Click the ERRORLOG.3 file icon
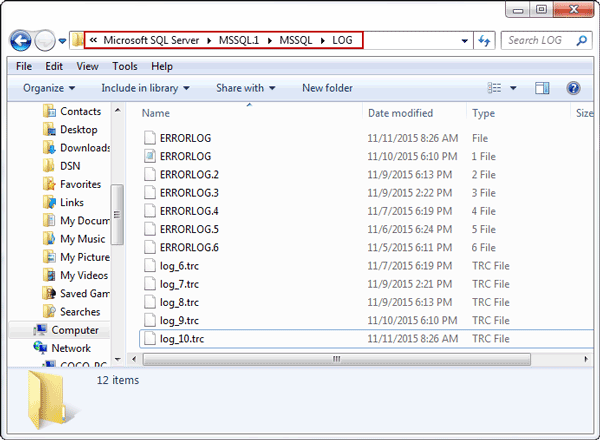 [x=150, y=193]
